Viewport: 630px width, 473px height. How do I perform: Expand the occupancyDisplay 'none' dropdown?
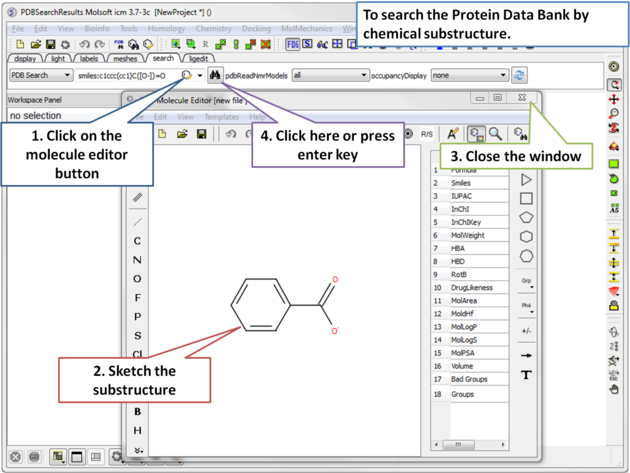[x=469, y=76]
